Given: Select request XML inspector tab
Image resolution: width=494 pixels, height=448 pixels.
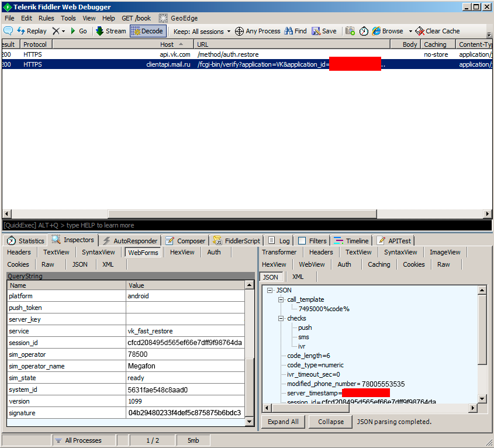Looking at the screenshot, I should pyautogui.click(x=108, y=264).
